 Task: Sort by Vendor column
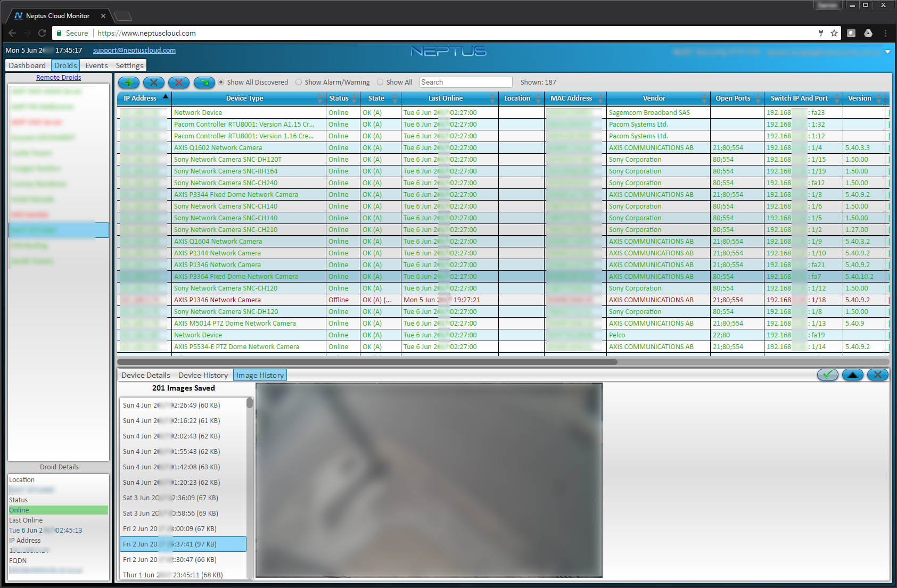point(658,98)
